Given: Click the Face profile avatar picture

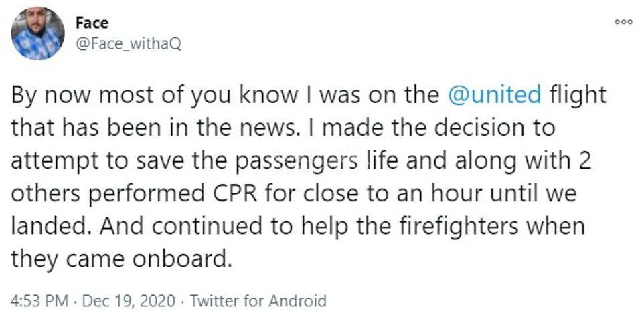Looking at the screenshot, I should (x=38, y=33).
